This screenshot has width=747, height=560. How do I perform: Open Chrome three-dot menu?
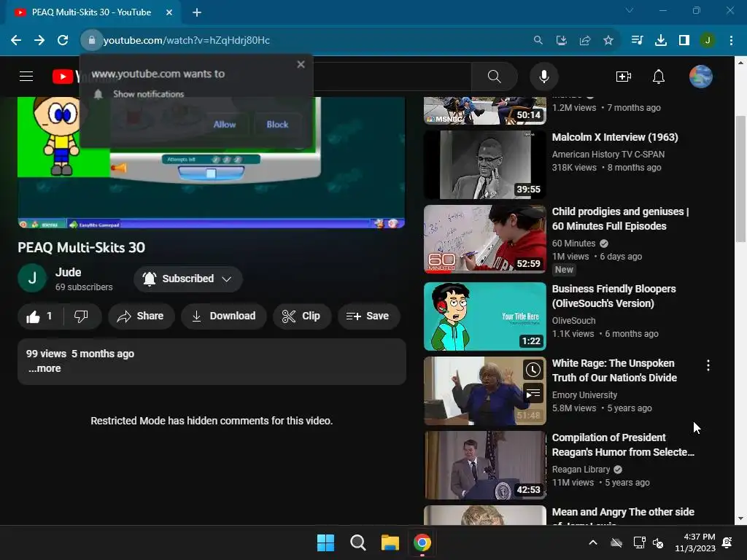pyautogui.click(x=731, y=41)
